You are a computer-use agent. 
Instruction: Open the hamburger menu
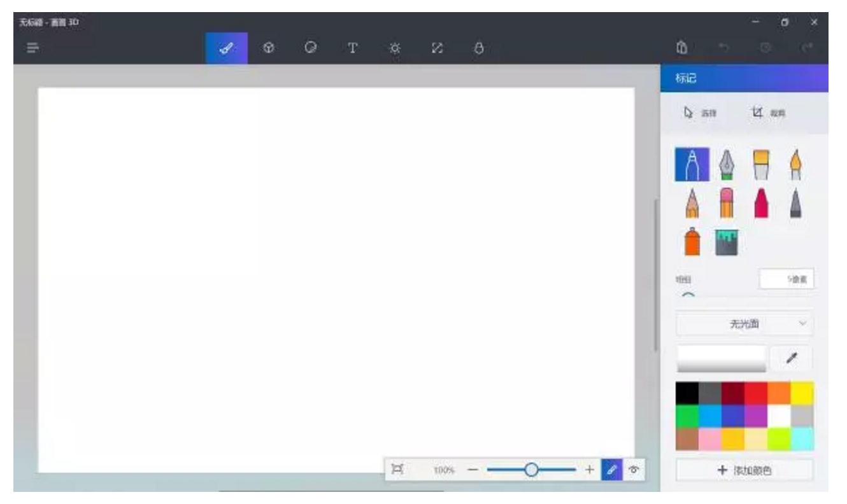click(x=31, y=46)
